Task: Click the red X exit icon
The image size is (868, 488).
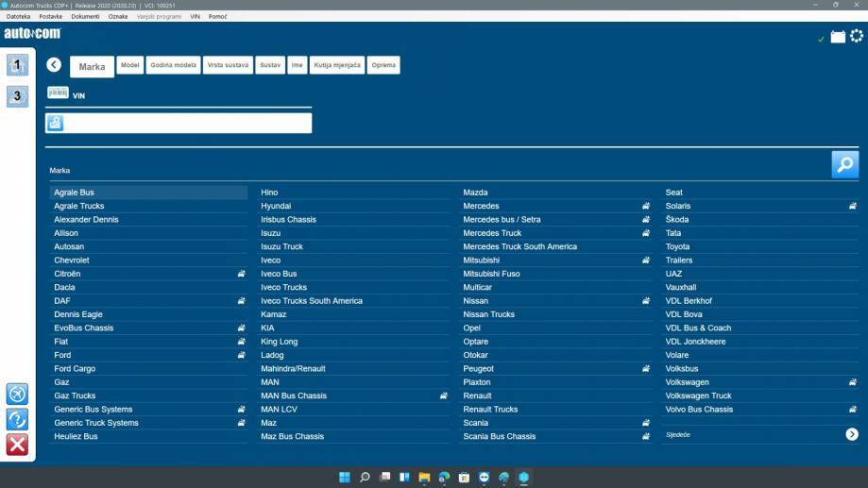Action: pos(17,445)
